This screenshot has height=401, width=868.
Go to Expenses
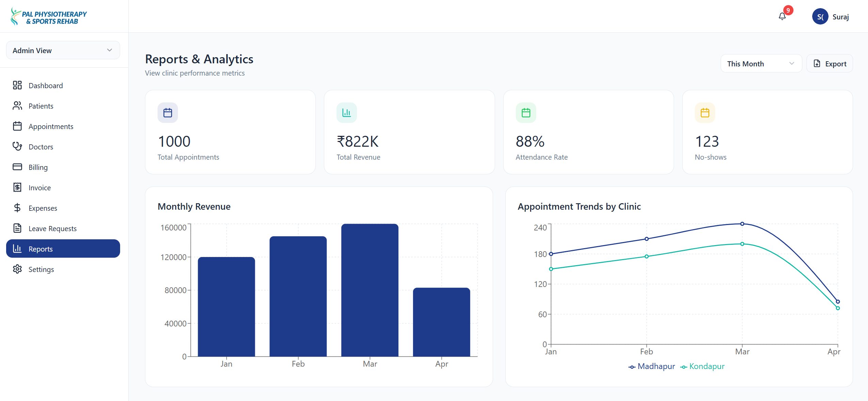click(63, 208)
